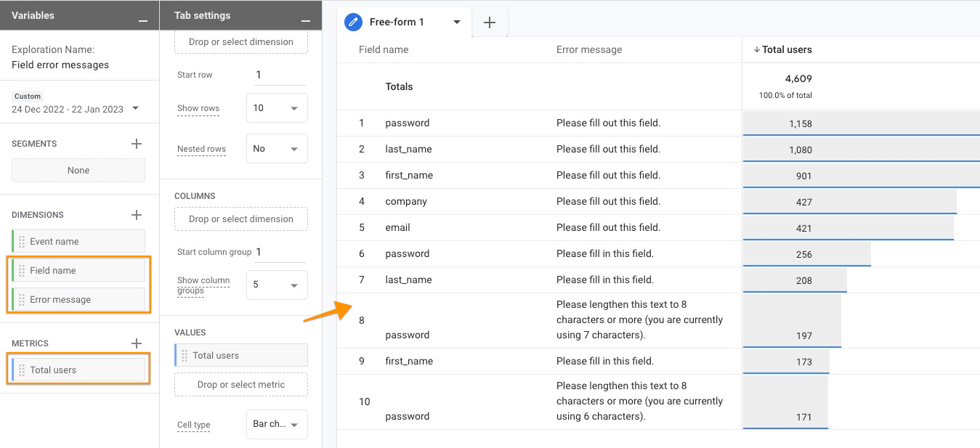Add a dimension using the plus icon
The image size is (980, 448).
136,214
